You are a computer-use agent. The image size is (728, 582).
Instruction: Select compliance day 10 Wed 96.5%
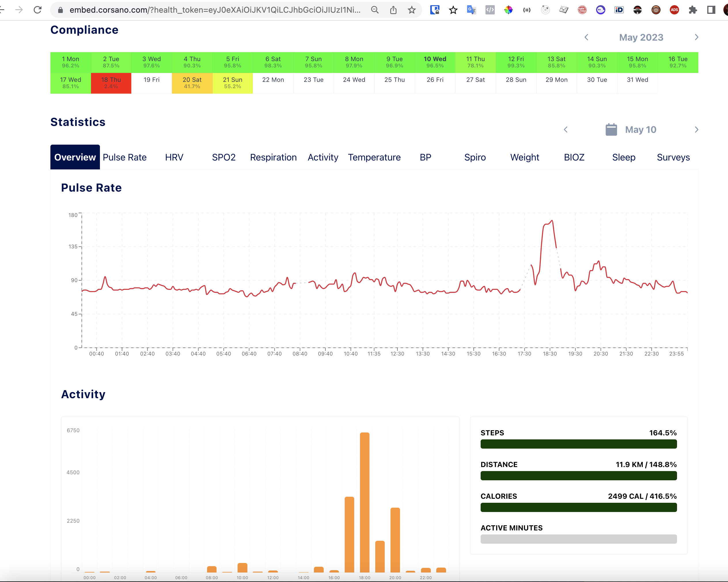pyautogui.click(x=435, y=62)
